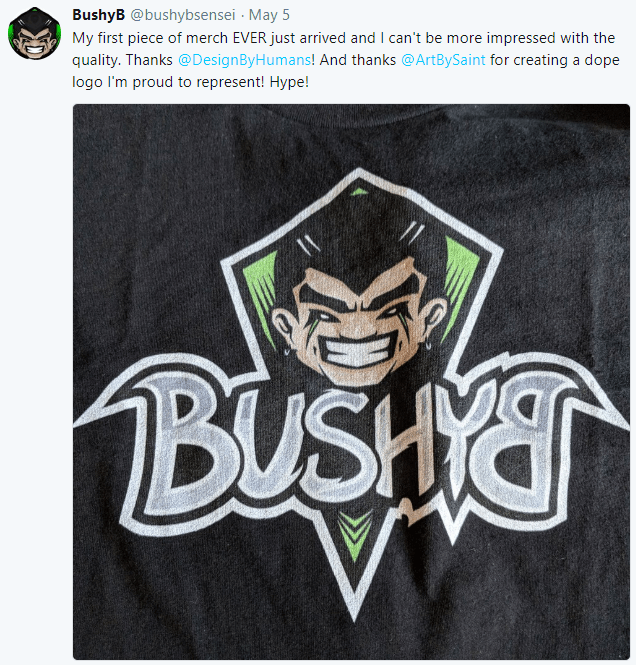Visit the @ArtBySaint mention
Screen dimensions: 636x665
tap(443, 60)
